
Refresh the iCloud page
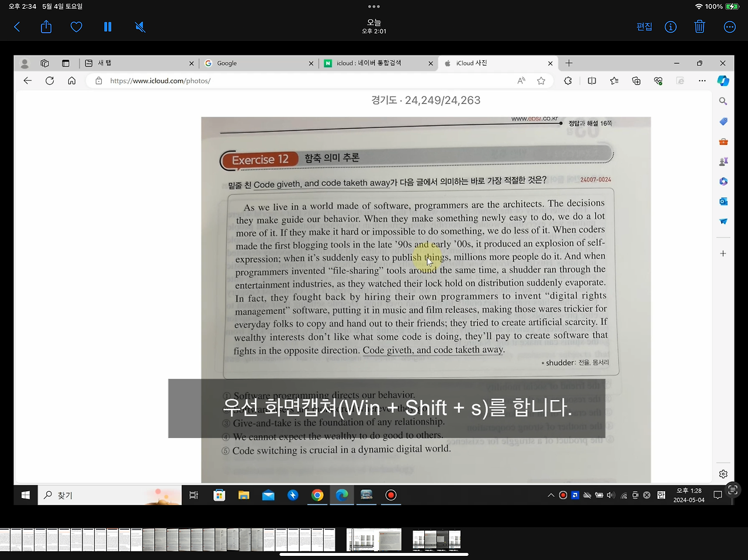(50, 81)
